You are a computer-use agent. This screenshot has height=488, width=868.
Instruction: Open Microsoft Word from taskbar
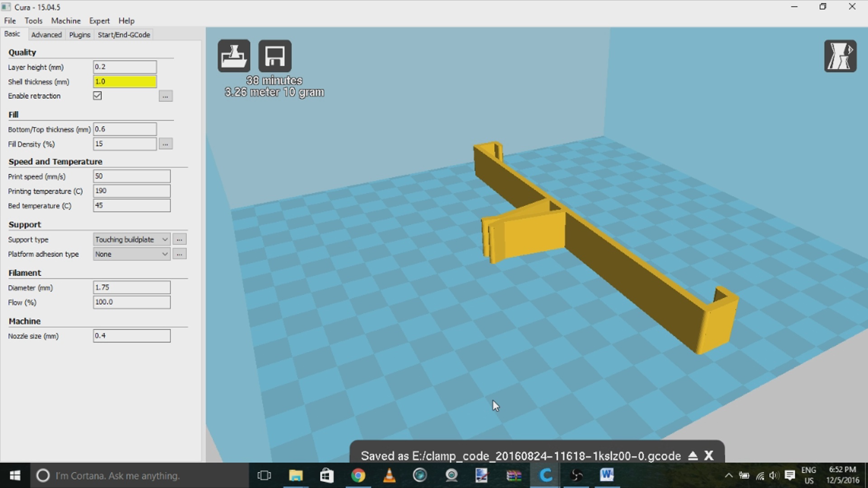[607, 475]
